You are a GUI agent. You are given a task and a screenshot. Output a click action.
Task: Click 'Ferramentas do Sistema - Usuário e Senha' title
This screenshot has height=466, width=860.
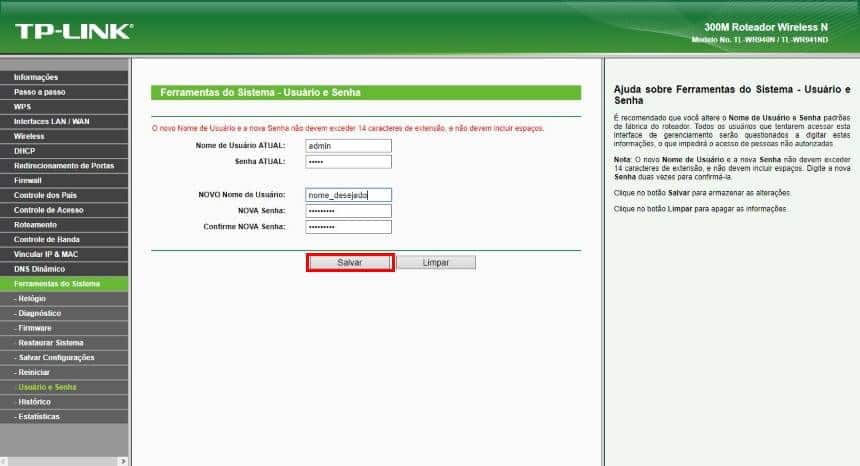pos(260,93)
